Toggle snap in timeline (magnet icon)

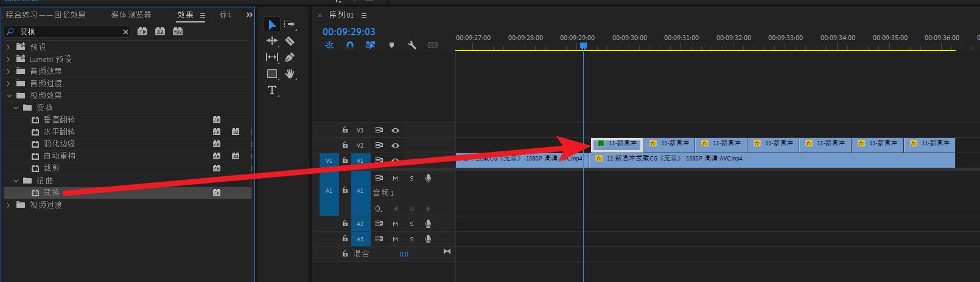click(x=350, y=45)
